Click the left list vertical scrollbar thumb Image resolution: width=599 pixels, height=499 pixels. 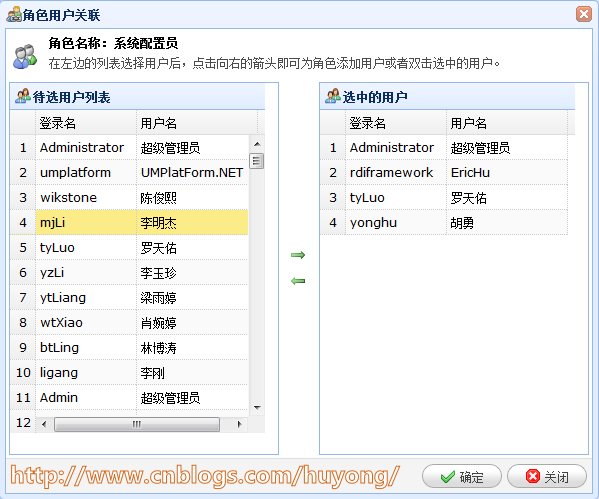pyautogui.click(x=257, y=161)
